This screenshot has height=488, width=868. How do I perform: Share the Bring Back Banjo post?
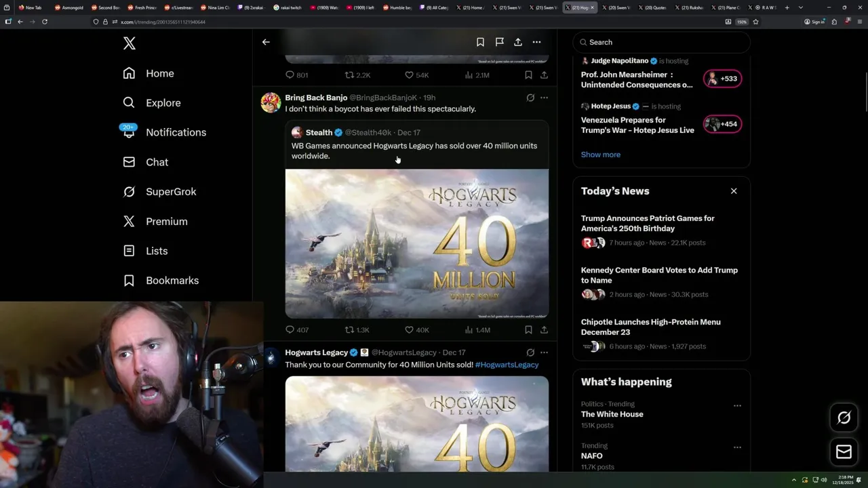[544, 330]
